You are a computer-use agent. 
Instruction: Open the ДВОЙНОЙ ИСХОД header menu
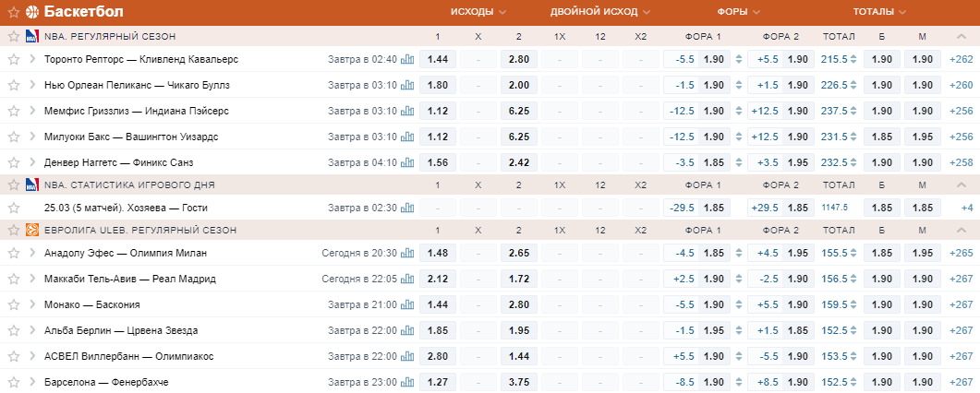(x=600, y=12)
